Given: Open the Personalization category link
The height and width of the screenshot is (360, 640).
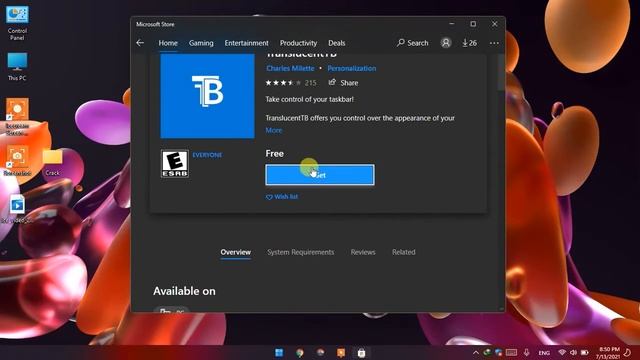Looking at the screenshot, I should [x=352, y=68].
